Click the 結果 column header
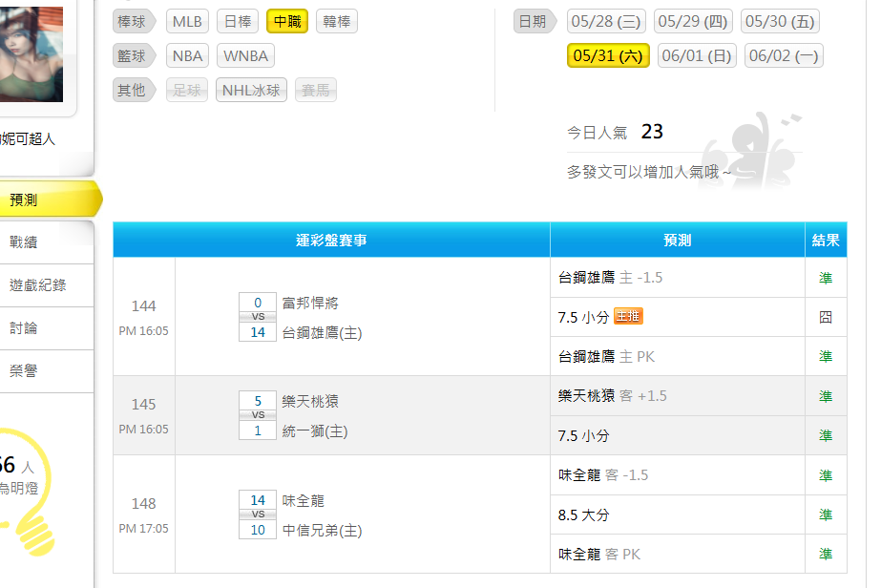 pyautogui.click(x=826, y=240)
